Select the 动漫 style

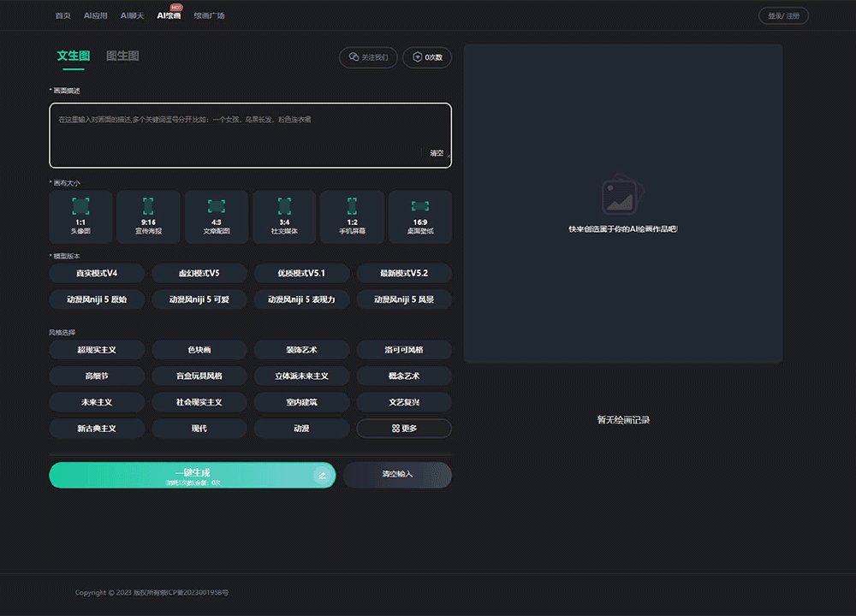click(301, 429)
